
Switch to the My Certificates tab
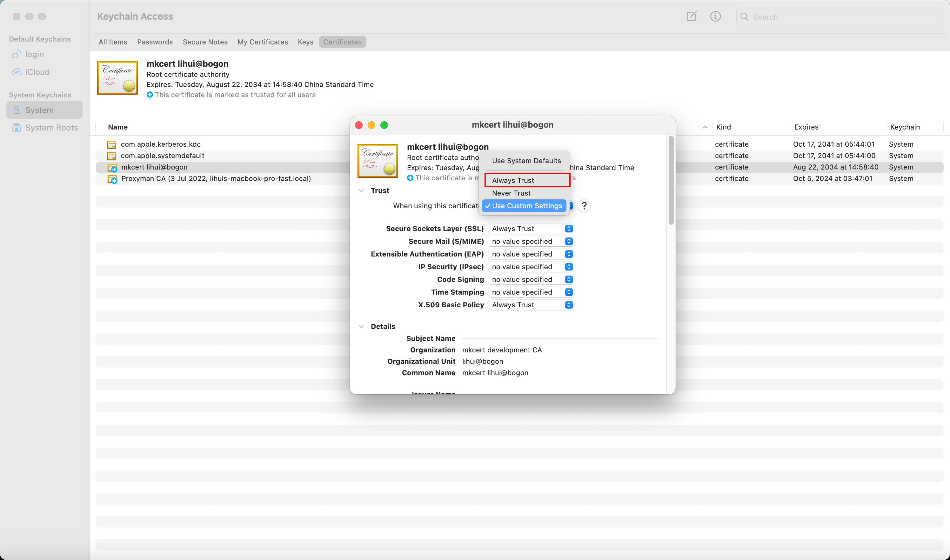[x=262, y=42]
